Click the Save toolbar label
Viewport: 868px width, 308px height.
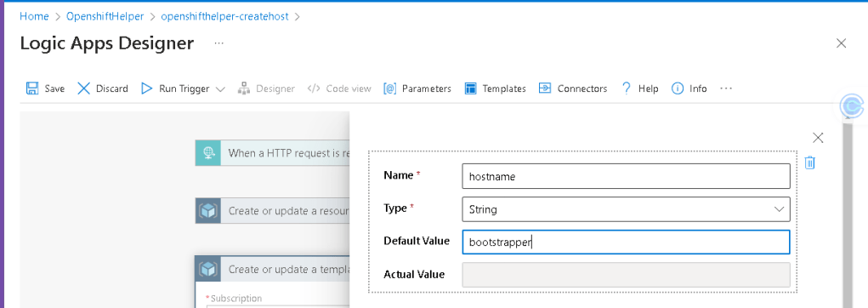click(54, 88)
